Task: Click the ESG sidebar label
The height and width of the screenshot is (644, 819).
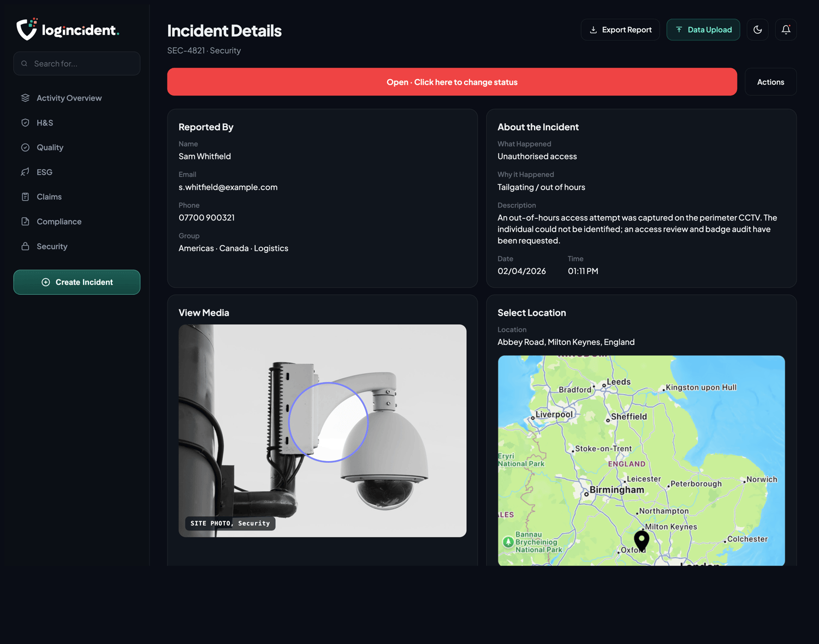Action: 45,172
